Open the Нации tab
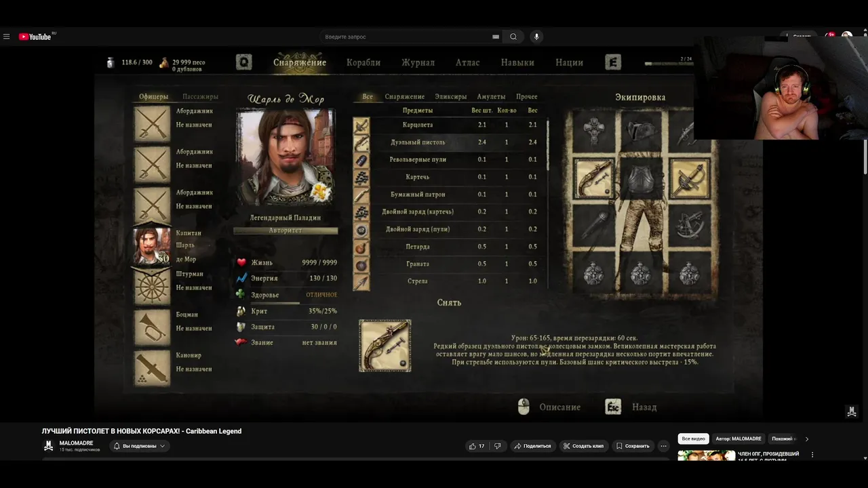 (569, 62)
